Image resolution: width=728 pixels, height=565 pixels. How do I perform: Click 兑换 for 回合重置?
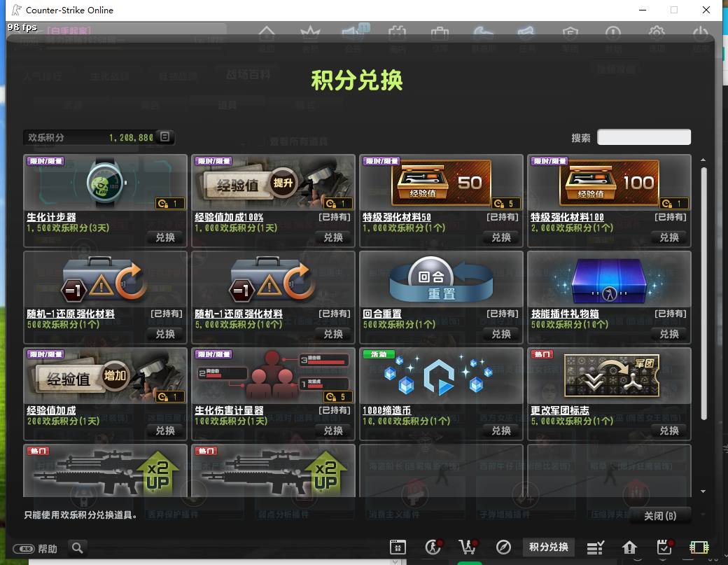click(501, 334)
